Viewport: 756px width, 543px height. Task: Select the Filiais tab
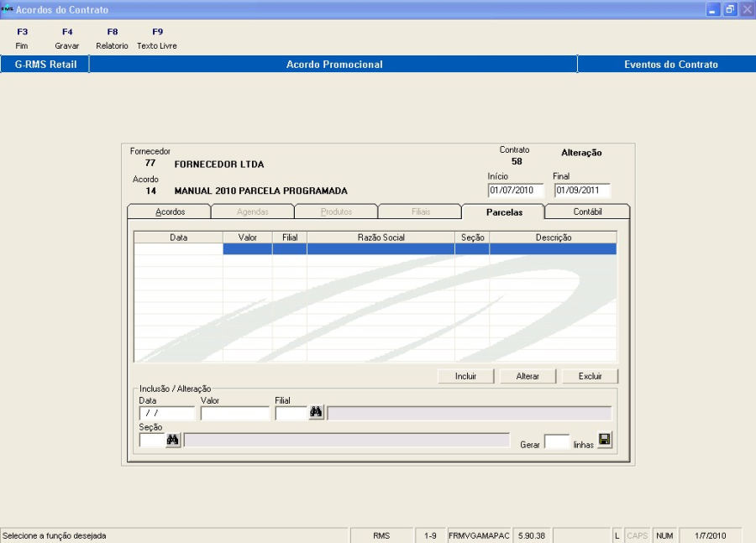421,211
